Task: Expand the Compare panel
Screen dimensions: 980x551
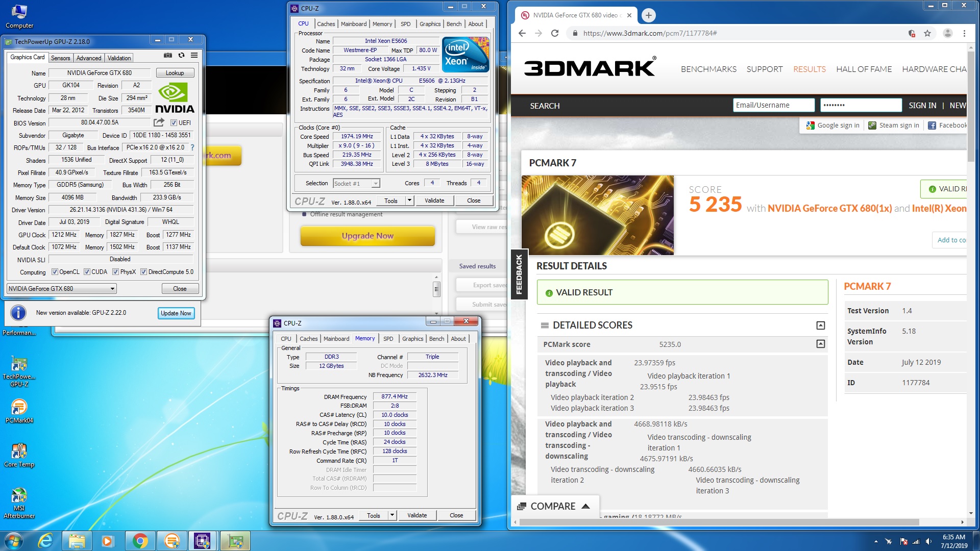Action: (555, 506)
